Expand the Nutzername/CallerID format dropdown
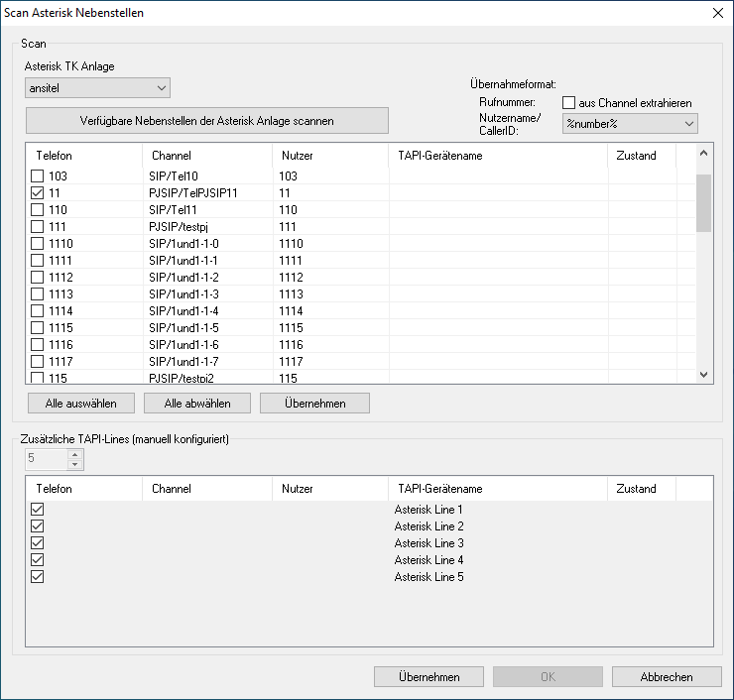 click(x=629, y=124)
